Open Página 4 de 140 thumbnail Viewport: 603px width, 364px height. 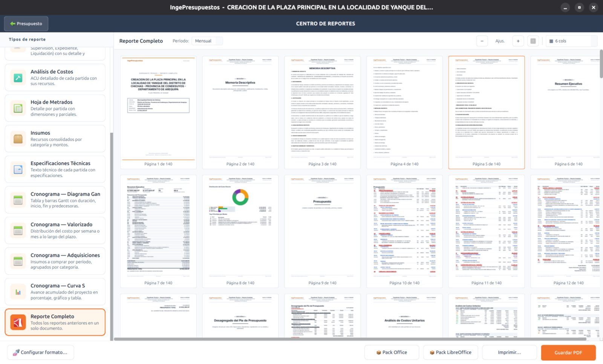pos(404,113)
